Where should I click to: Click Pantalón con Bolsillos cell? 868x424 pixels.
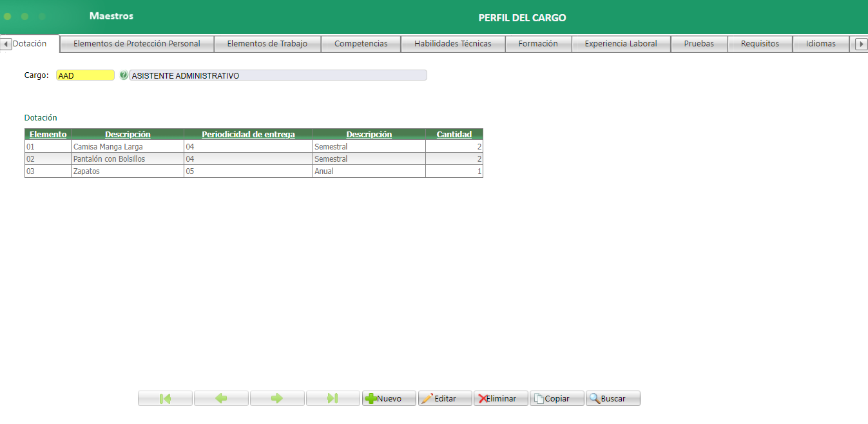coord(128,159)
